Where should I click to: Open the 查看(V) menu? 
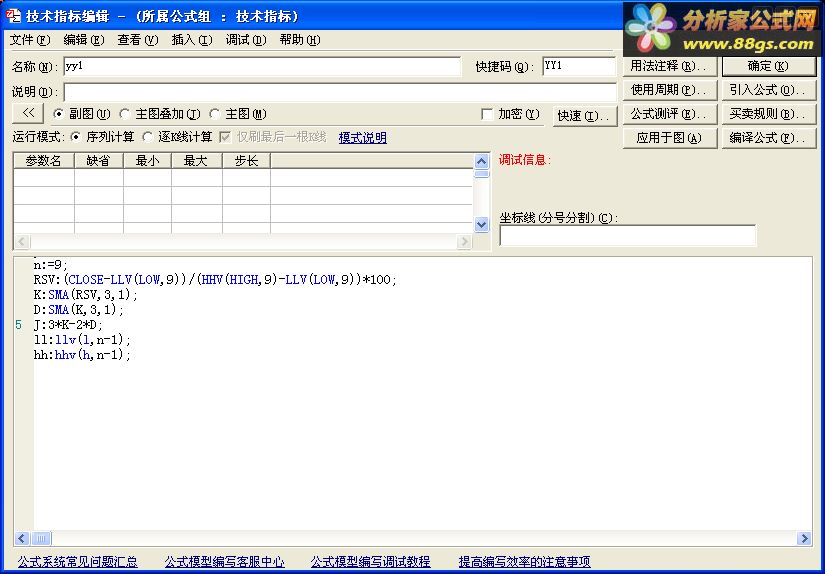click(138, 40)
